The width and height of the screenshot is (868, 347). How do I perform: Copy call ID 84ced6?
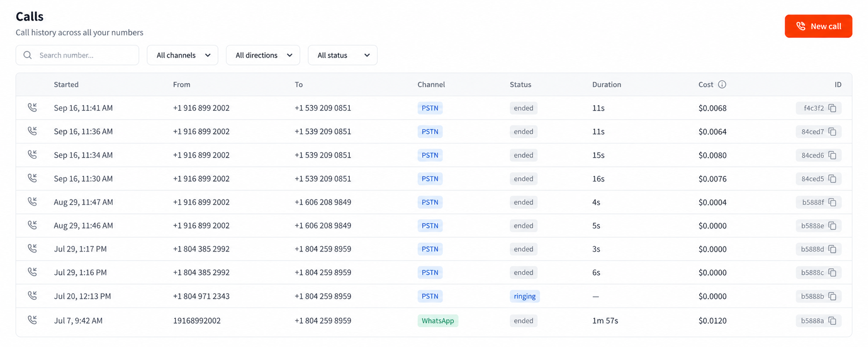point(832,155)
